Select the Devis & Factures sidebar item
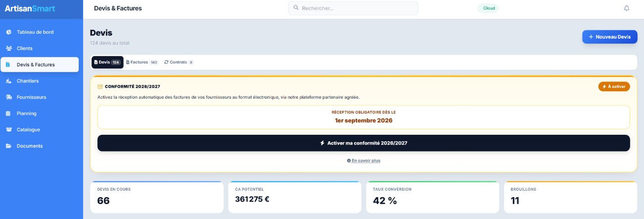The width and height of the screenshot is (644, 219). tap(39, 65)
